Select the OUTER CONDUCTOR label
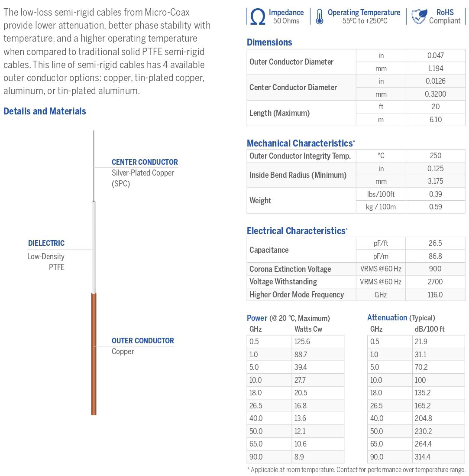This screenshot has width=469, height=476. coord(143,341)
